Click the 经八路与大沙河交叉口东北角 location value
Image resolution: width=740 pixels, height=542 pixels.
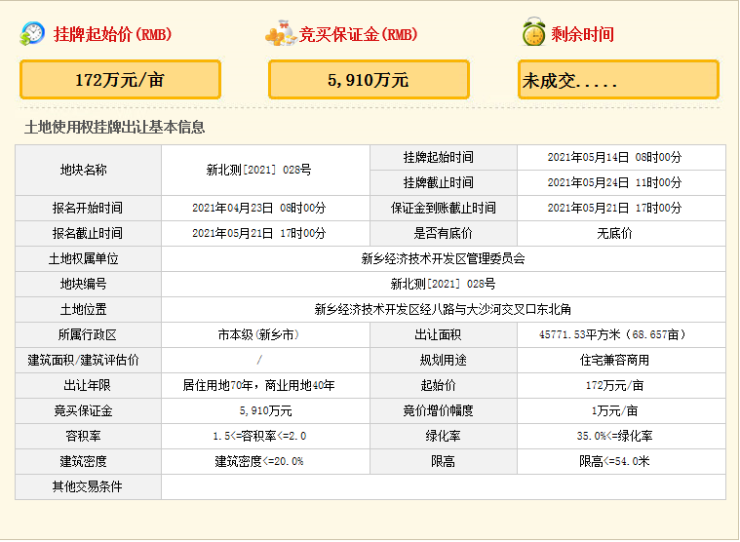[x=444, y=310]
